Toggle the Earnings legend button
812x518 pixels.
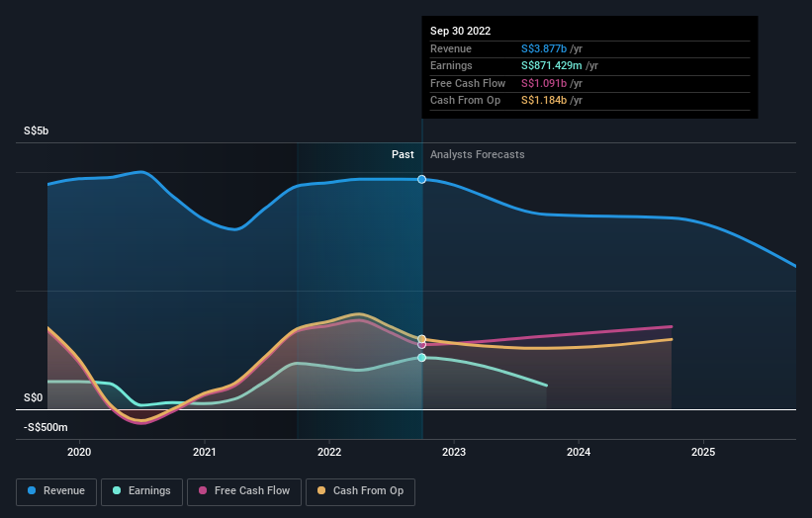pos(141,491)
